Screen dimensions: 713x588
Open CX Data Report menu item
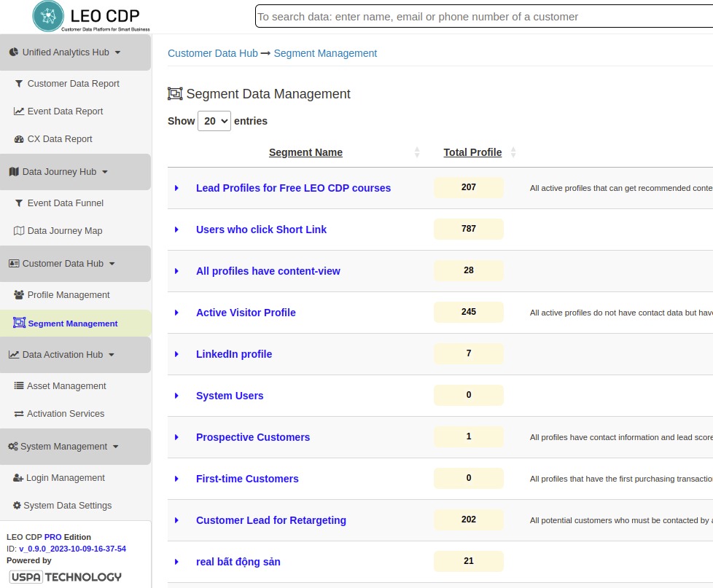(x=60, y=139)
